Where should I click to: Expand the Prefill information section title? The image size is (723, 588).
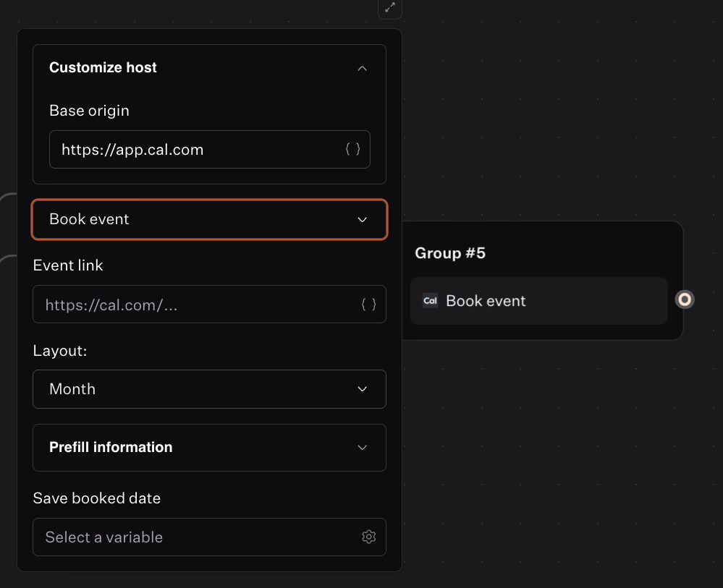[x=111, y=447]
